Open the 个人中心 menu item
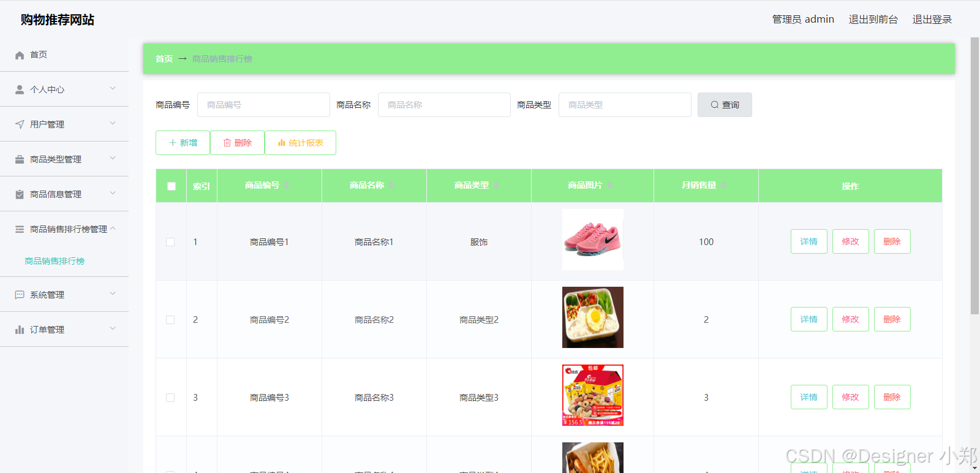The image size is (980, 473). (x=64, y=89)
